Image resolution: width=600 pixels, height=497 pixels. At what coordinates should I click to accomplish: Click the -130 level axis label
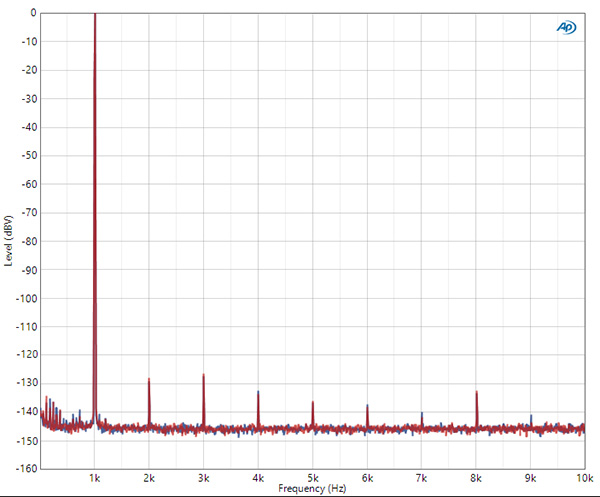click(27, 383)
